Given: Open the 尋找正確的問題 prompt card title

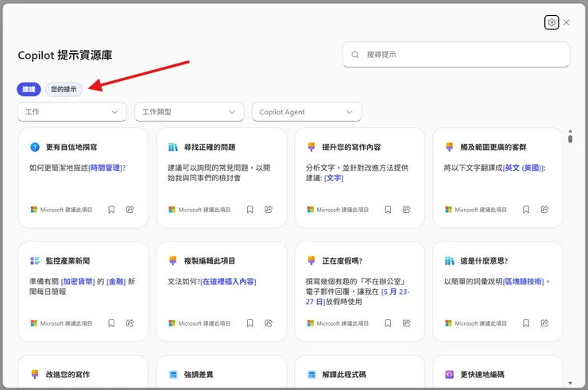Looking at the screenshot, I should click(210, 147).
